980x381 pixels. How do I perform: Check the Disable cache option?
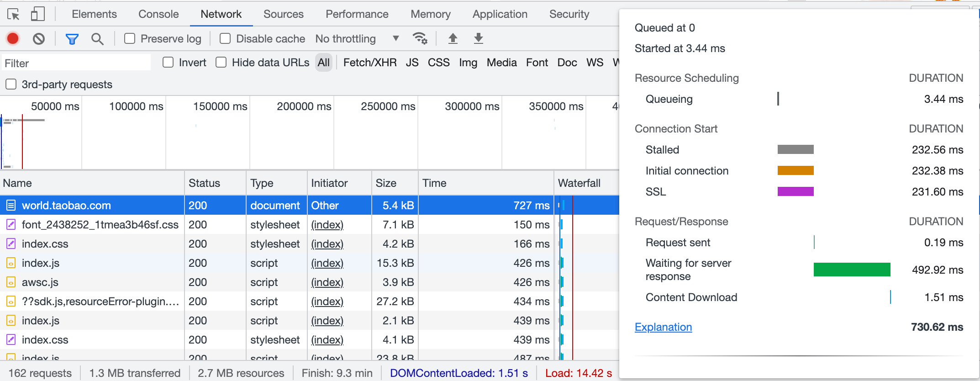coord(225,39)
